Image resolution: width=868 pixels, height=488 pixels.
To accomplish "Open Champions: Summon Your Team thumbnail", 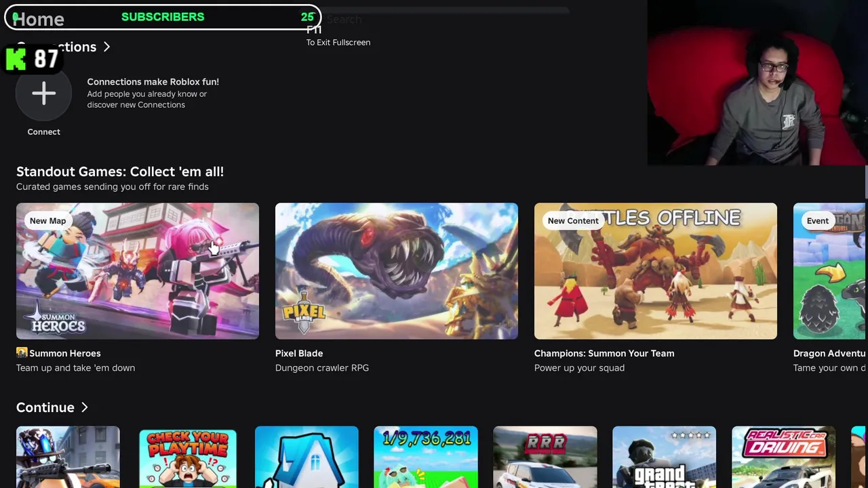I will point(656,271).
